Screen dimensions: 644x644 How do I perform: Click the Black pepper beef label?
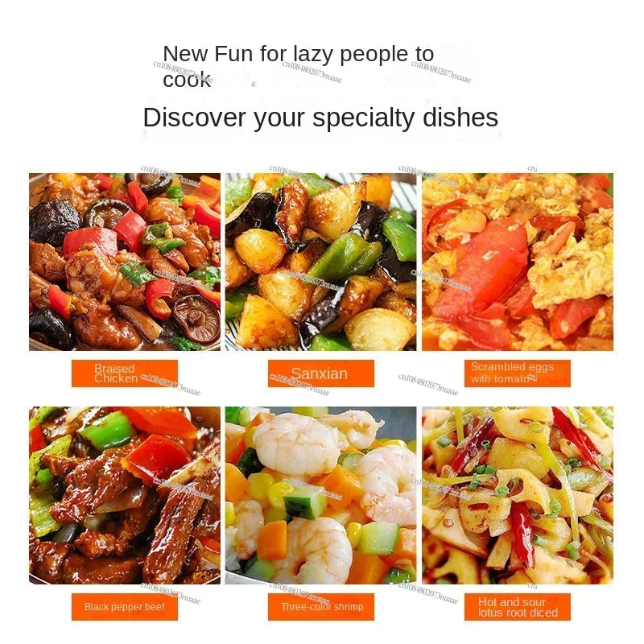tap(125, 607)
